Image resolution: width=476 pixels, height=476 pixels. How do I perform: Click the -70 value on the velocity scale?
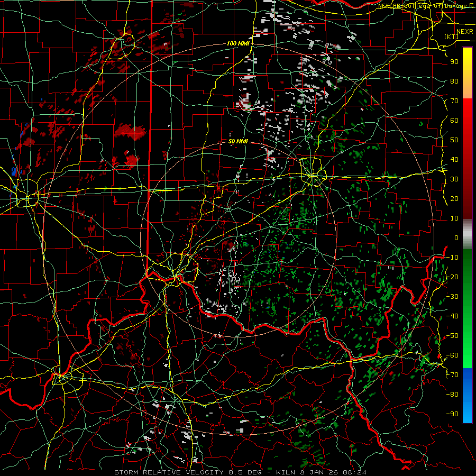pyautogui.click(x=452, y=375)
